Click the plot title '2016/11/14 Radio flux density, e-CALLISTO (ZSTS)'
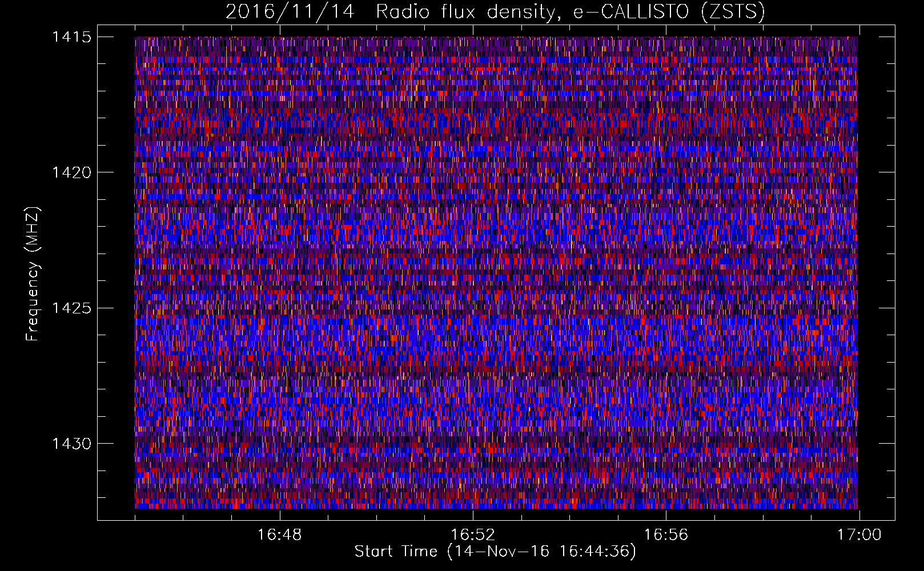This screenshot has width=924, height=571. tap(495, 12)
